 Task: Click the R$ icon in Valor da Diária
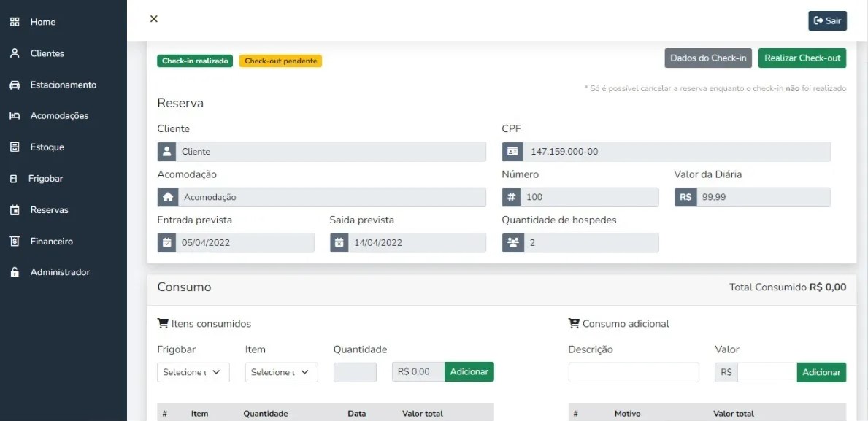pyautogui.click(x=685, y=196)
